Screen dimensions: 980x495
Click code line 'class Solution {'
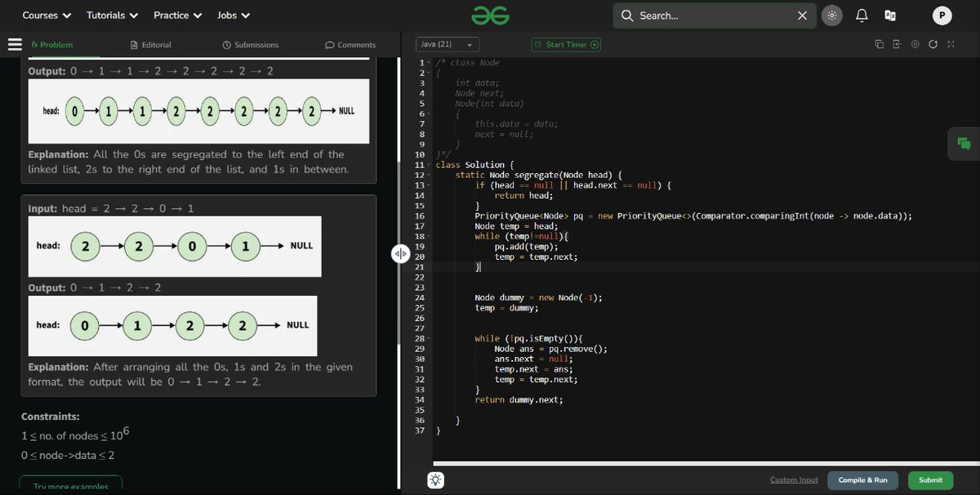475,165
